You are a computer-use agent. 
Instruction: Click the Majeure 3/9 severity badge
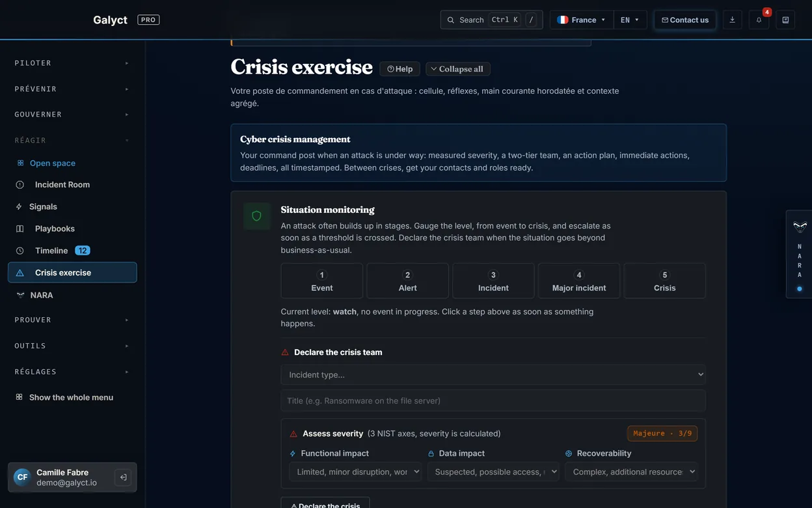coord(662,433)
